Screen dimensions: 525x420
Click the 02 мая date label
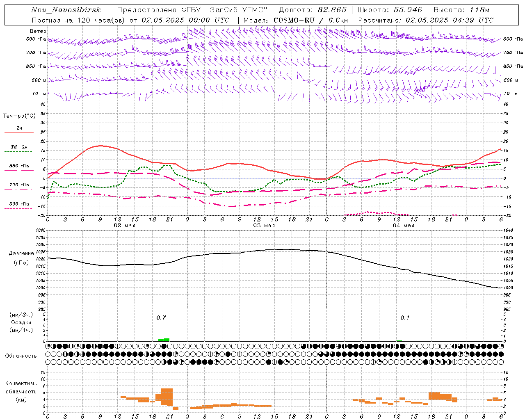(x=124, y=226)
